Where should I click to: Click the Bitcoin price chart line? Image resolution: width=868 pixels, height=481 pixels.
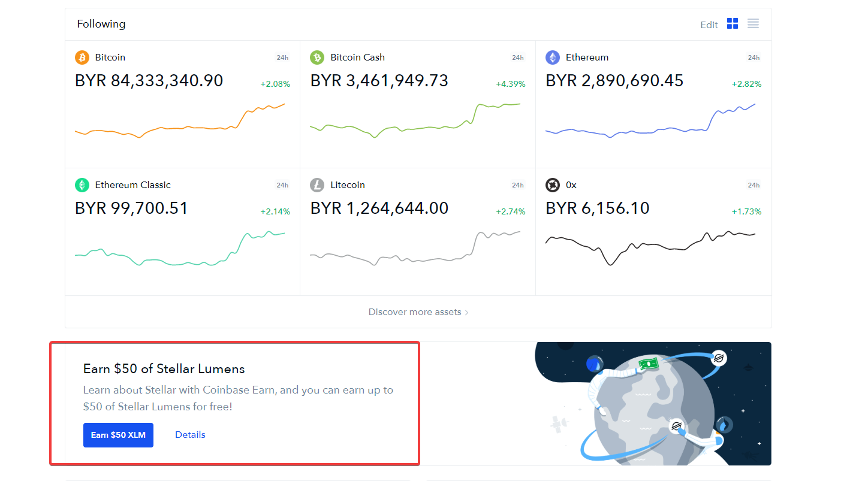point(180,121)
